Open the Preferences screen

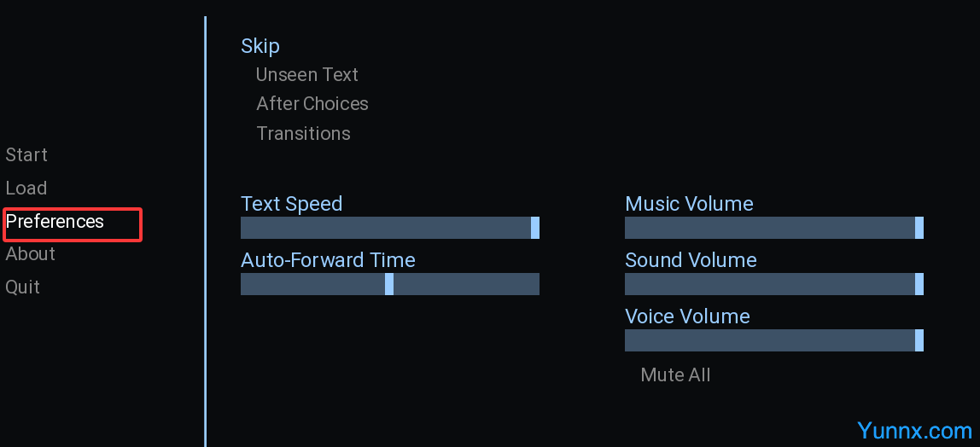click(x=55, y=222)
